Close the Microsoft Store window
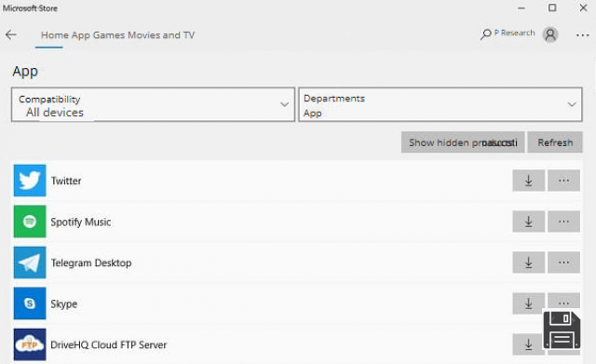This screenshot has height=364, width=596. point(584,8)
